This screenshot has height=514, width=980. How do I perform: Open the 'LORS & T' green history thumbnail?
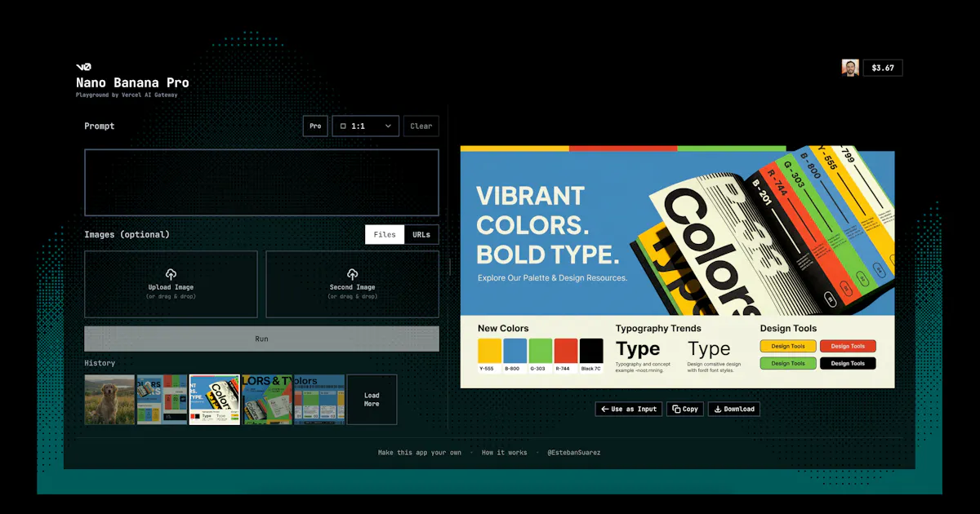pos(267,400)
